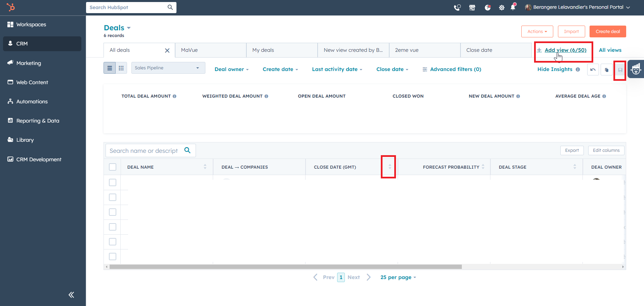Click the clone view icon
This screenshot has height=306, width=644.
[606, 70]
